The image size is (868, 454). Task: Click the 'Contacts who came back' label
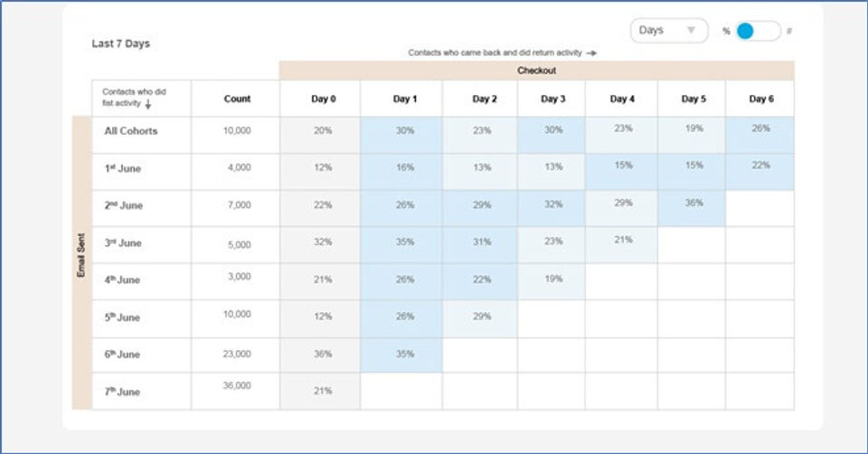tap(502, 52)
